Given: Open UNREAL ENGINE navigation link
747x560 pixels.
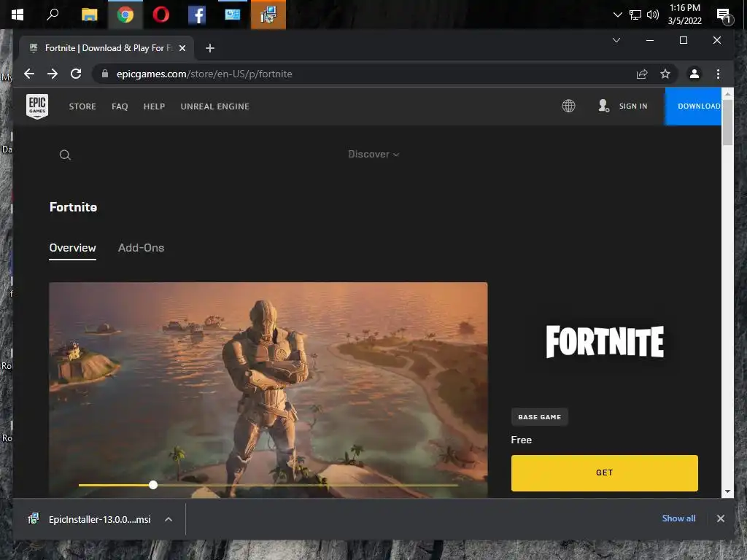Looking at the screenshot, I should pos(215,106).
